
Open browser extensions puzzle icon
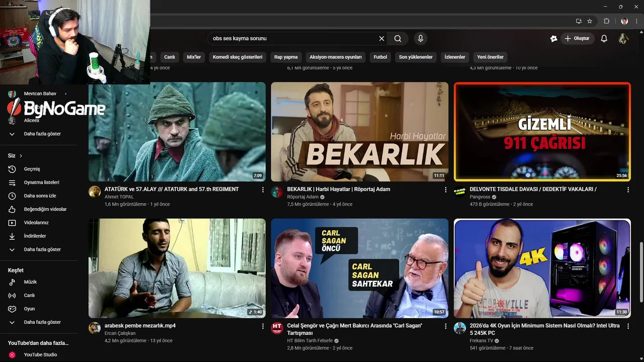pyautogui.click(x=606, y=21)
